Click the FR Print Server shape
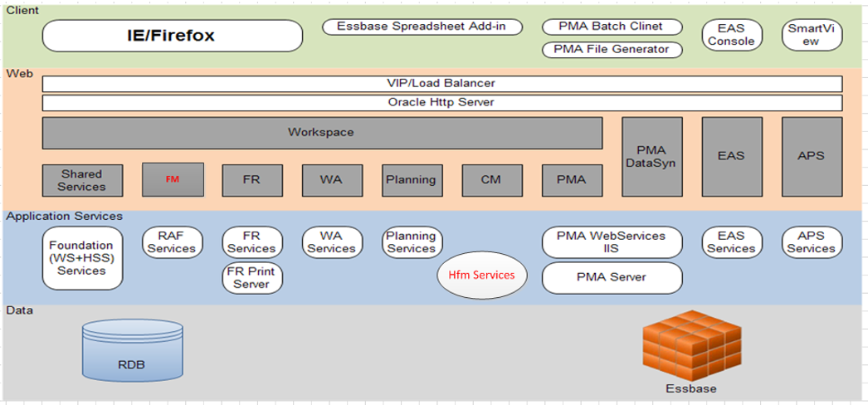 252,278
